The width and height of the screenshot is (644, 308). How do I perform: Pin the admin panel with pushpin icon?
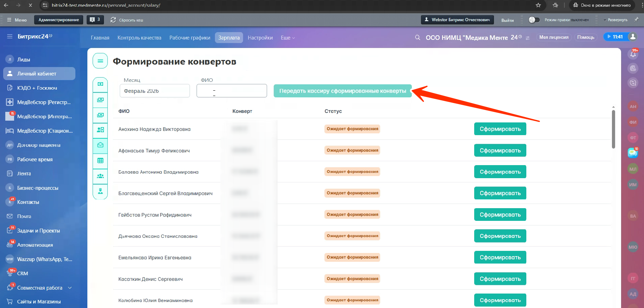pyautogui.click(x=636, y=20)
